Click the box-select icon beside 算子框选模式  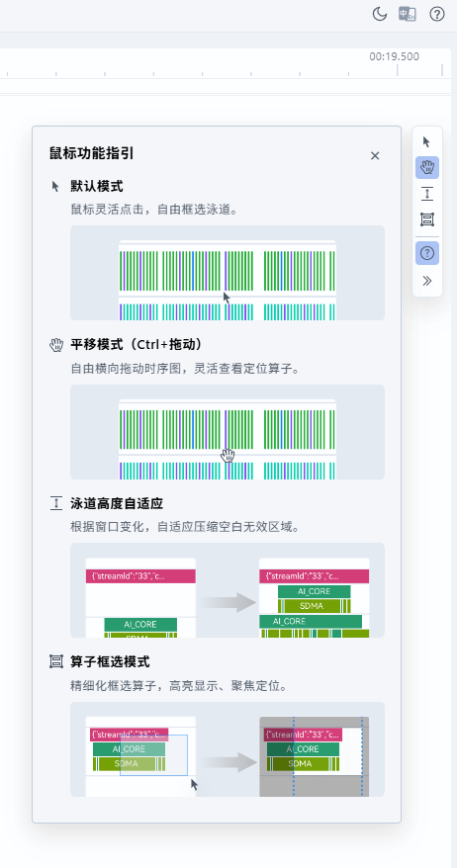tap(56, 661)
